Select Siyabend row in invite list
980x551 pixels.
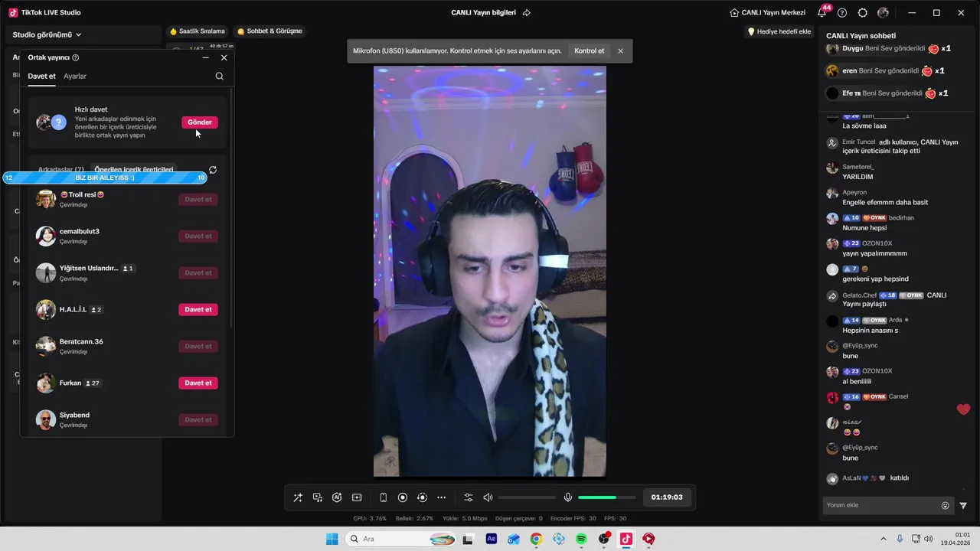point(127,419)
